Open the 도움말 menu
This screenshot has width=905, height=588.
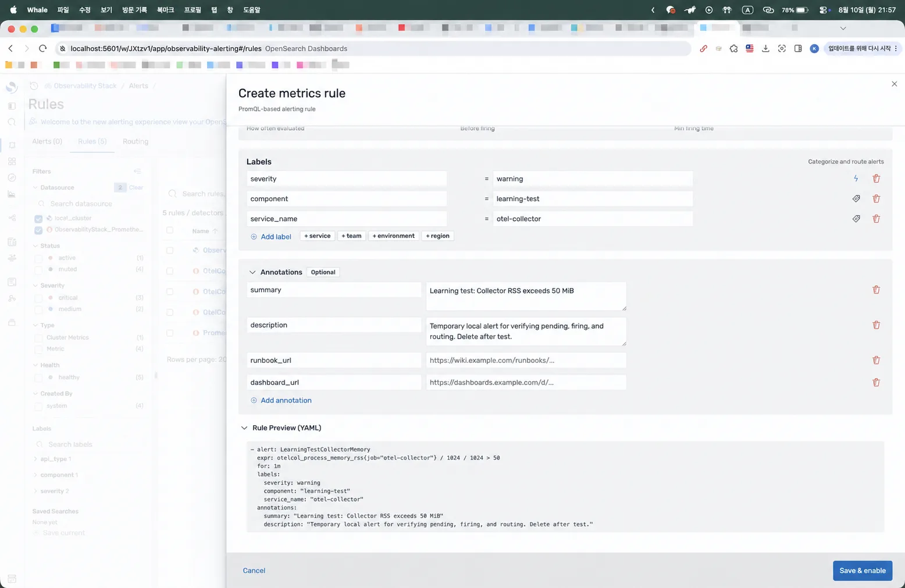(x=251, y=10)
